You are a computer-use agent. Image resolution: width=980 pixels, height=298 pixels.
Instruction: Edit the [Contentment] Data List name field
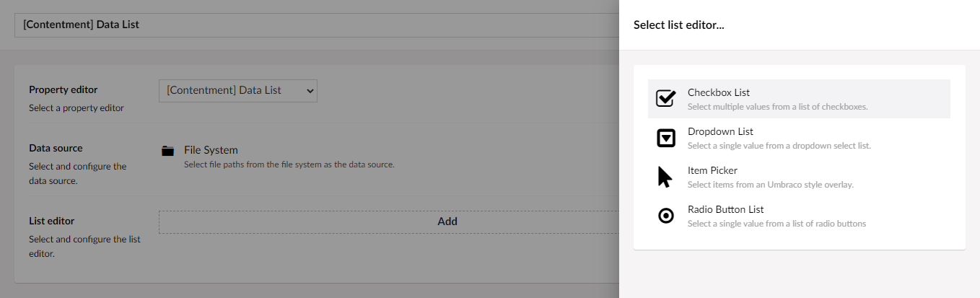point(317,24)
